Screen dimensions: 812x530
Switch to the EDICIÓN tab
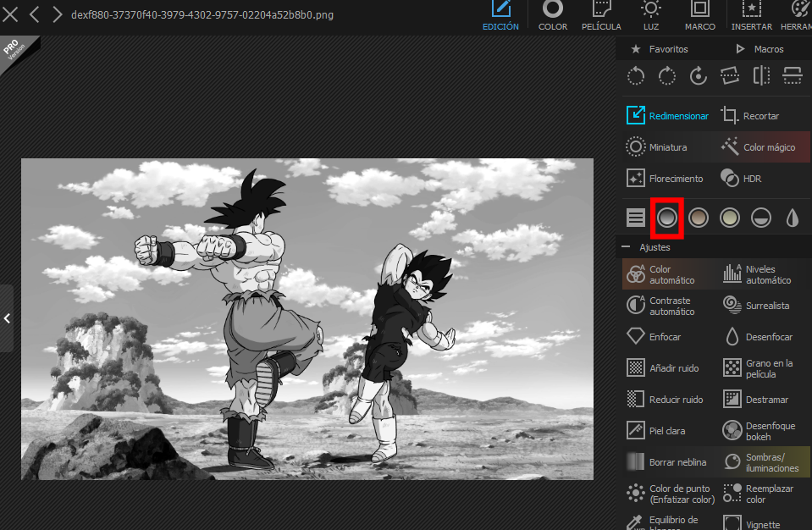500,16
